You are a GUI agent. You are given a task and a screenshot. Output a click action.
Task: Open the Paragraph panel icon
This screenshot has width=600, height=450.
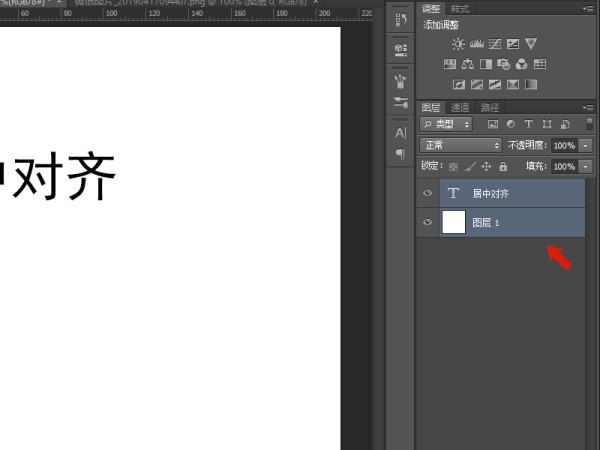click(x=400, y=154)
